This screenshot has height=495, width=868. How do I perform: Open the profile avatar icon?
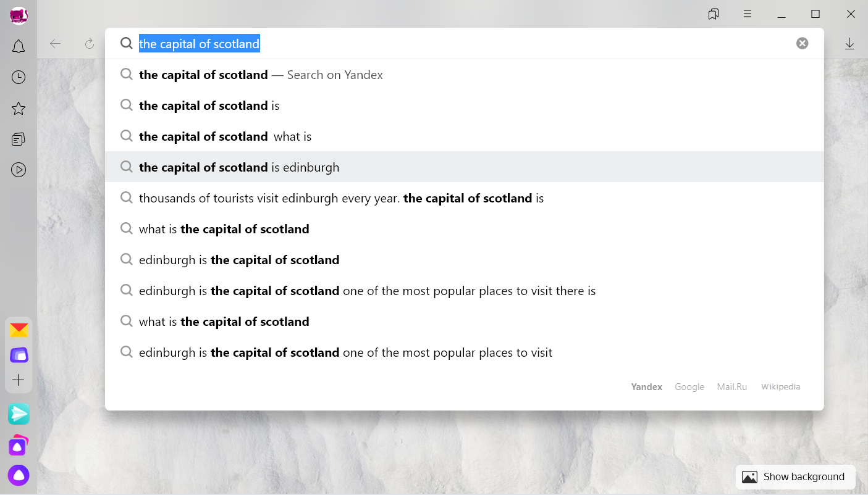click(19, 15)
